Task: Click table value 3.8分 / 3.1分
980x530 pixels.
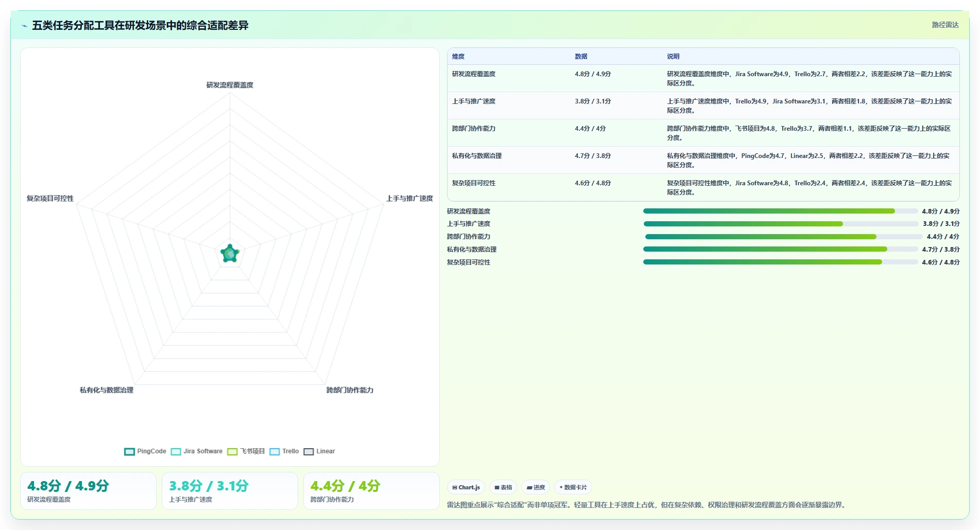Action: tap(593, 101)
